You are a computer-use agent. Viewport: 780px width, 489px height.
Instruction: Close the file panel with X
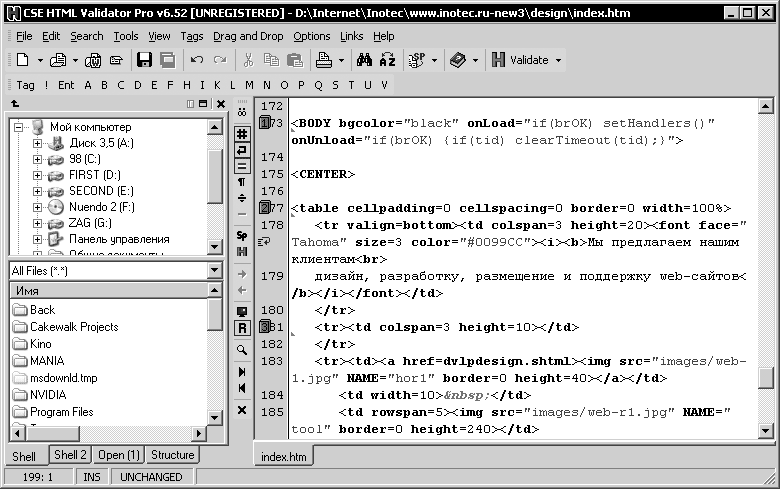point(221,104)
